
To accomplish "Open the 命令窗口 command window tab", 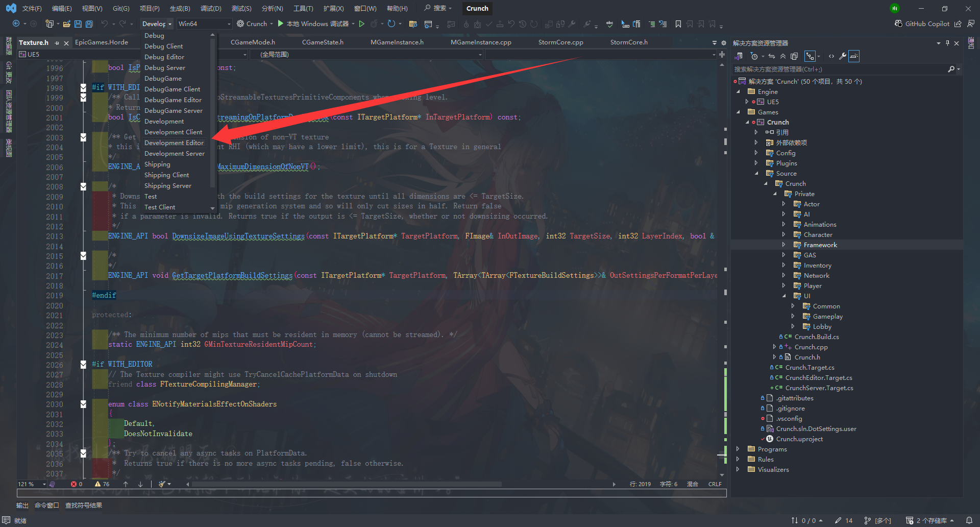I will pos(47,506).
